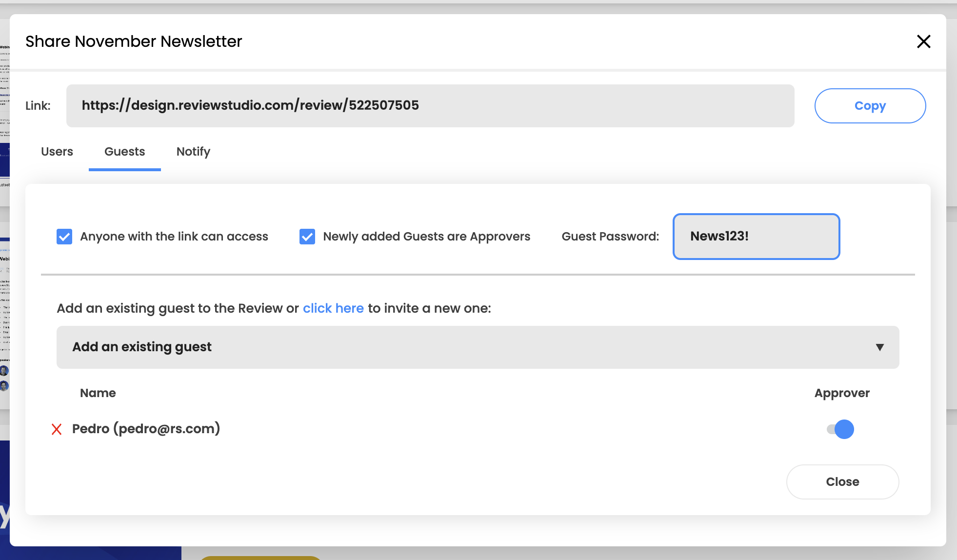Image resolution: width=957 pixels, height=560 pixels.
Task: Uncheck Newly added Guests are Approvers
Action: (307, 237)
